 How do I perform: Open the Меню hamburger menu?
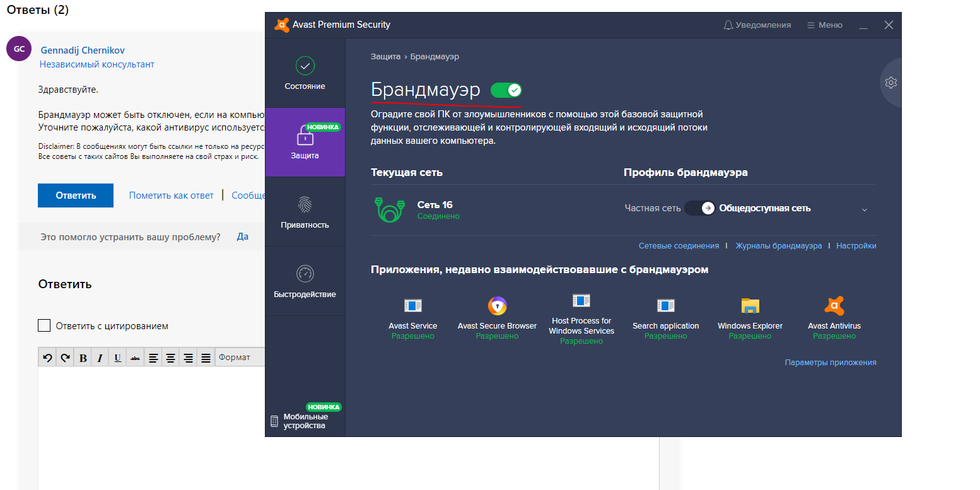click(x=825, y=25)
